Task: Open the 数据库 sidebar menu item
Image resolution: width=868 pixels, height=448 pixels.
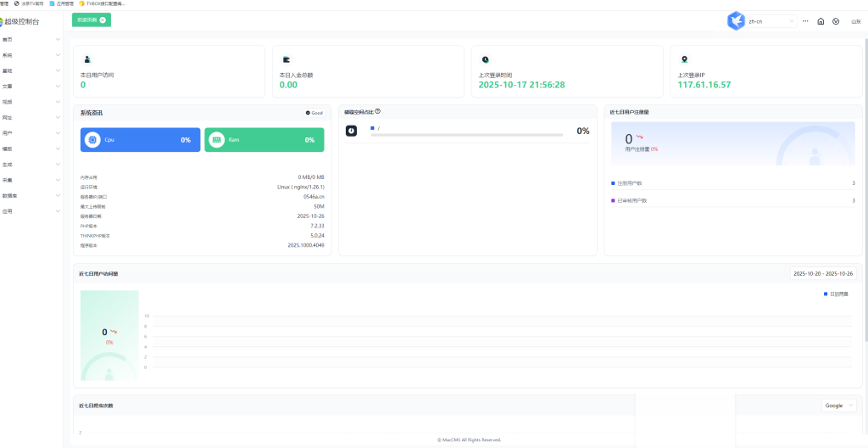Action: [31, 195]
